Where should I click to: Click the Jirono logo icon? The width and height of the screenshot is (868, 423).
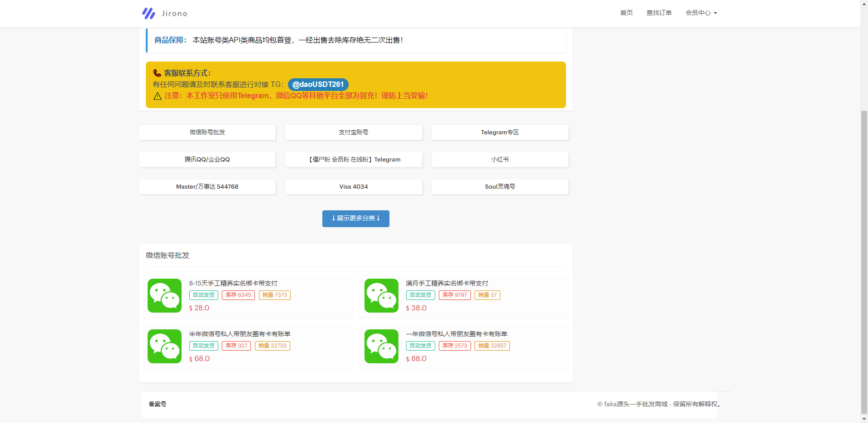149,13
